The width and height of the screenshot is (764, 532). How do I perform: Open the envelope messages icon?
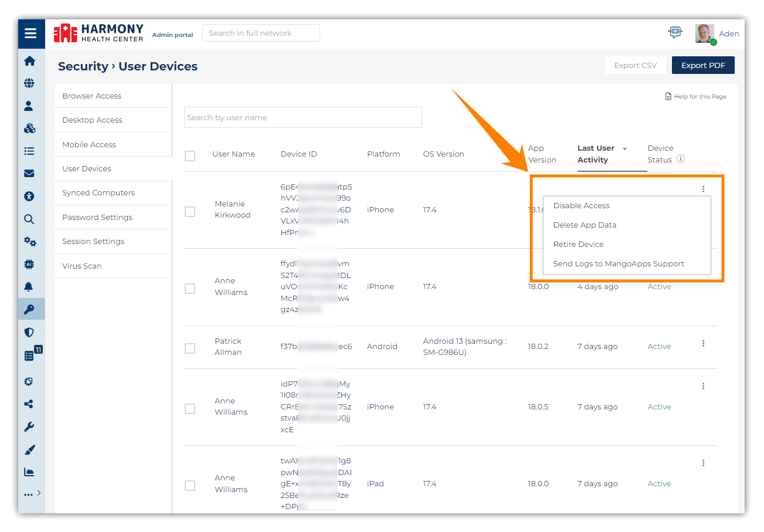click(x=29, y=174)
